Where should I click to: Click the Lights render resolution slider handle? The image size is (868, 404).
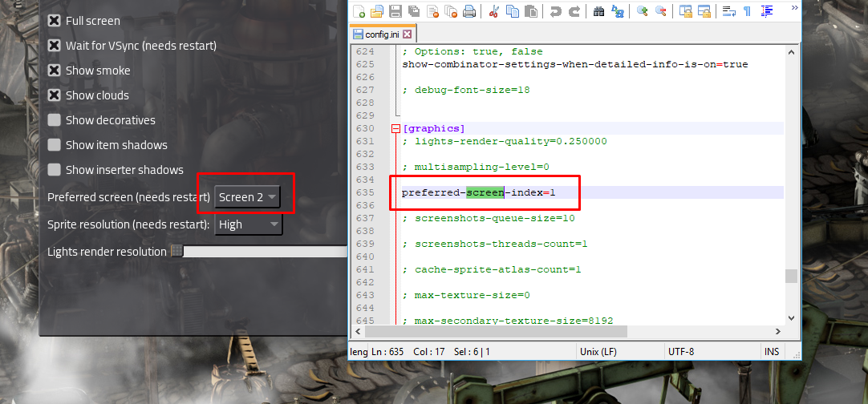click(x=176, y=251)
